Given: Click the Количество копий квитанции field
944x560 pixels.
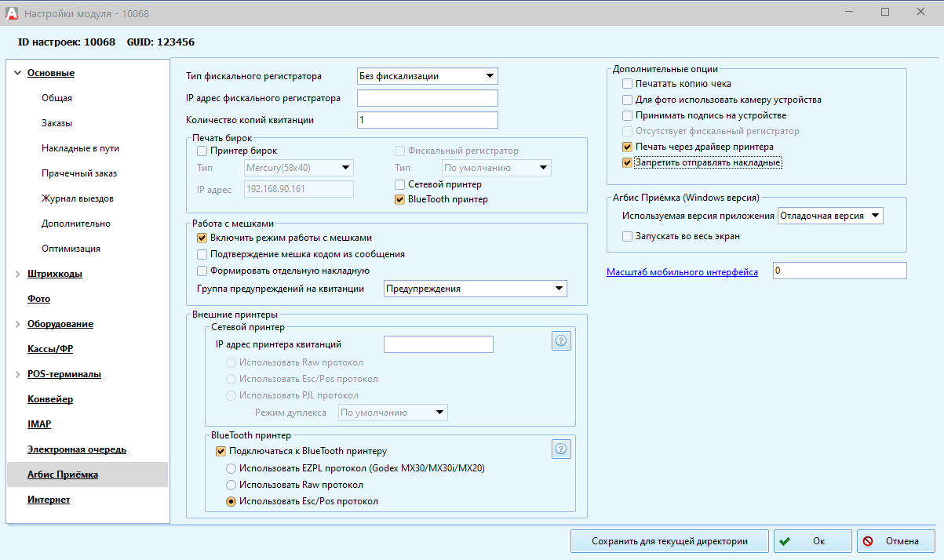Looking at the screenshot, I should click(427, 120).
